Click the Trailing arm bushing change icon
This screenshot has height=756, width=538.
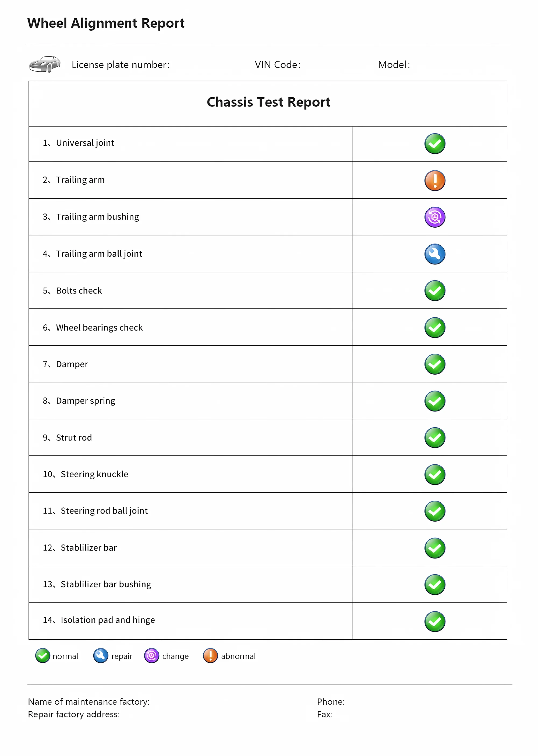[x=435, y=217]
